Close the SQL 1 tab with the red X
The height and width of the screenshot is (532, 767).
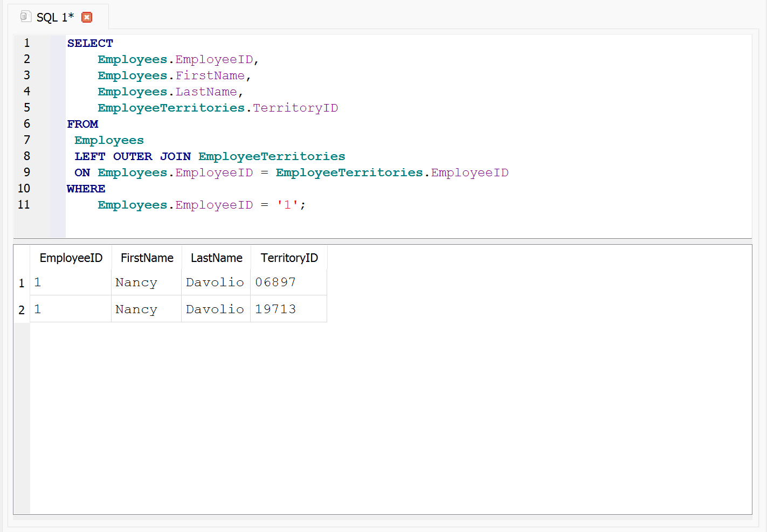point(87,17)
